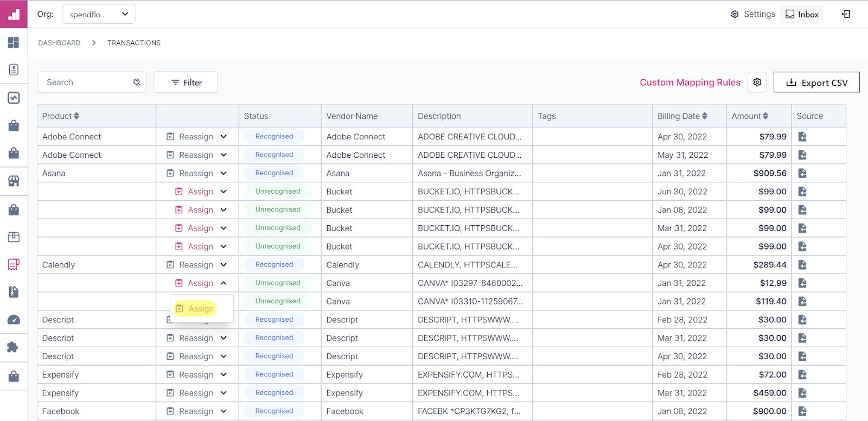Viewport: 868px width, 421px height.
Task: Open the Filter button
Action: pos(186,82)
